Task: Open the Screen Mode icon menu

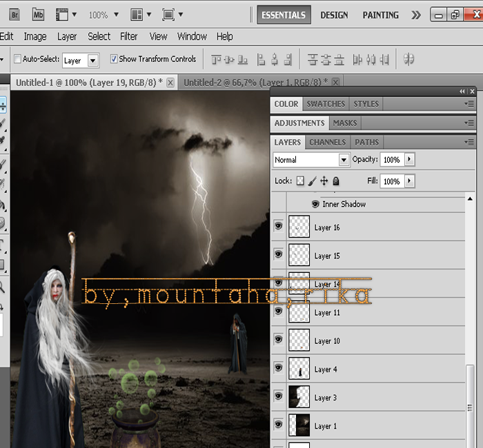Action: pyautogui.click(x=172, y=14)
